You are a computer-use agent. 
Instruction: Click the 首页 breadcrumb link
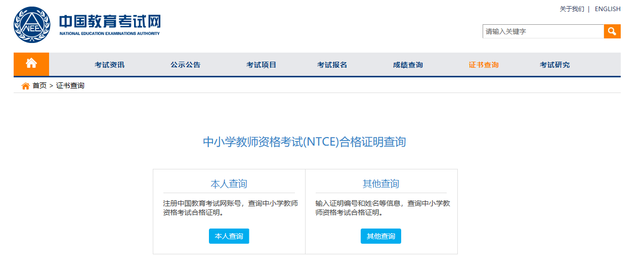(x=39, y=86)
